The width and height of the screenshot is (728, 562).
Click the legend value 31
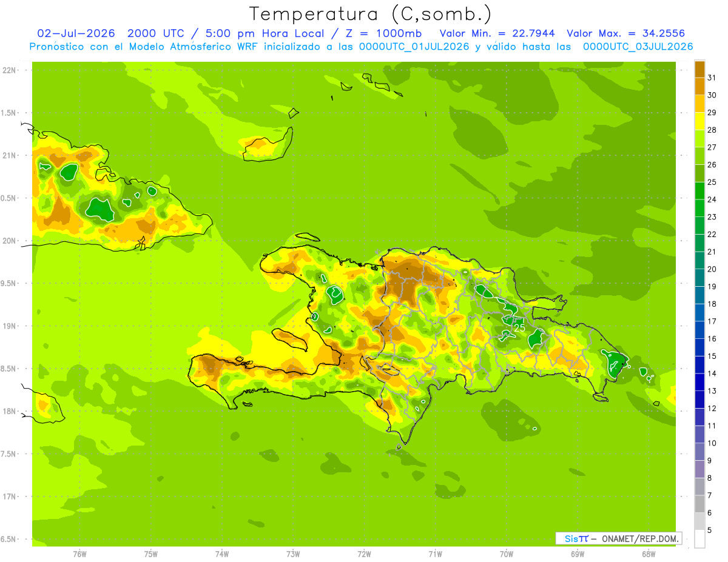[712, 78]
